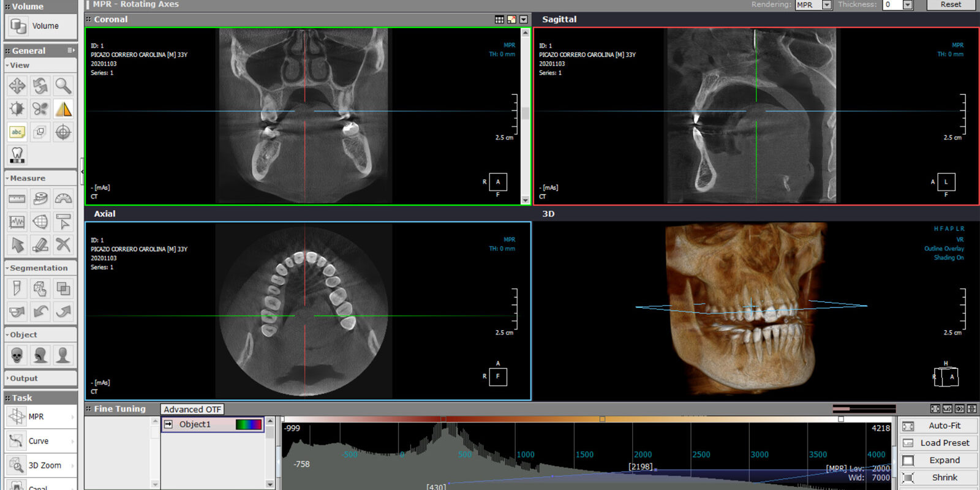Click the 3D view orientation cube
The image size is (980, 490).
pos(946,376)
